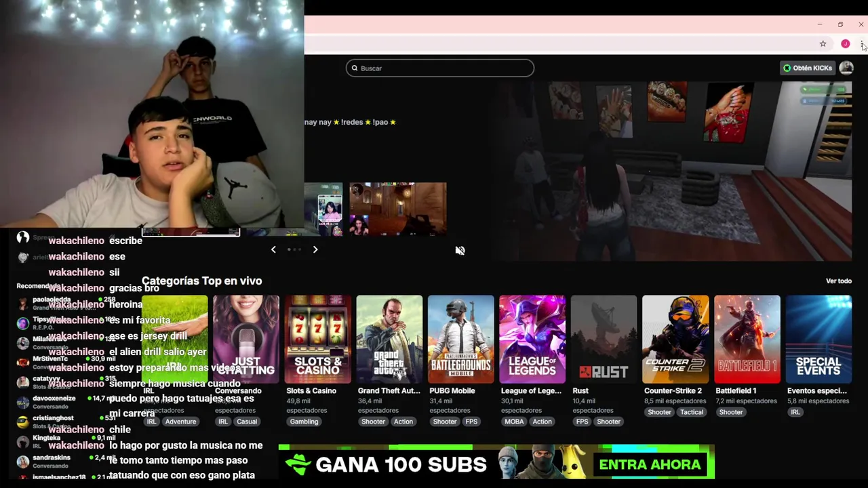Viewport: 868px width, 488px height.
Task: Select the Casual tag
Action: point(247,422)
